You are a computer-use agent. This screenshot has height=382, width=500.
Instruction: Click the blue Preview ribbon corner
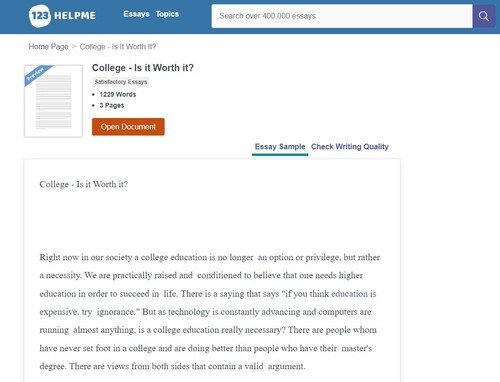coord(36,74)
